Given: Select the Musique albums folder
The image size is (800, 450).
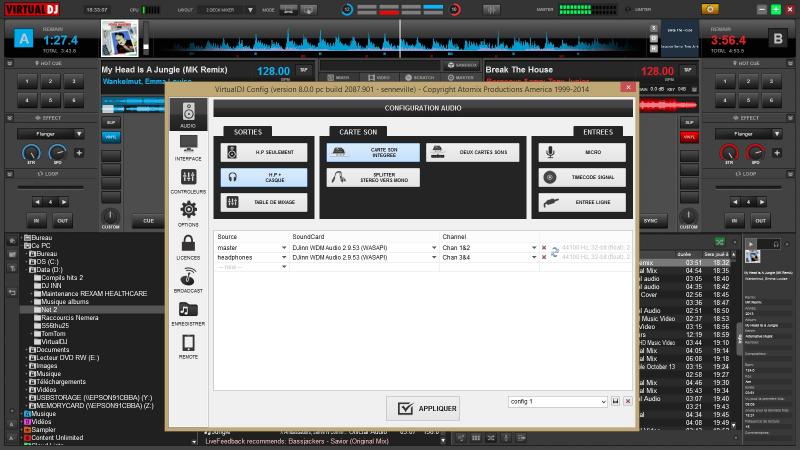Looking at the screenshot, I should pyautogui.click(x=65, y=301).
